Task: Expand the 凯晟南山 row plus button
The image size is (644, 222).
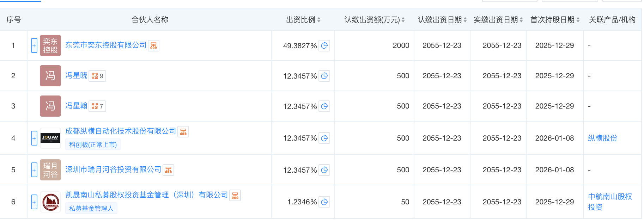Action: tap(34, 202)
